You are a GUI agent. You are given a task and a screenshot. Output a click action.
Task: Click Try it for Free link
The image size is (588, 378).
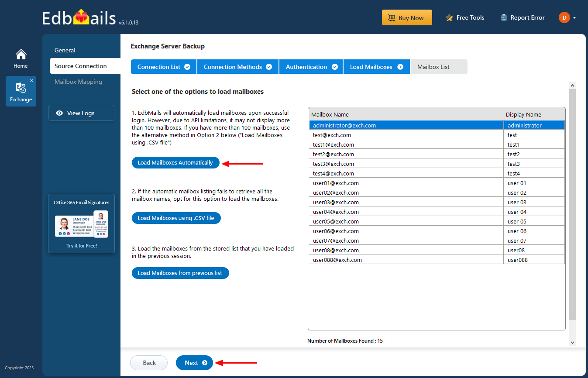(82, 246)
